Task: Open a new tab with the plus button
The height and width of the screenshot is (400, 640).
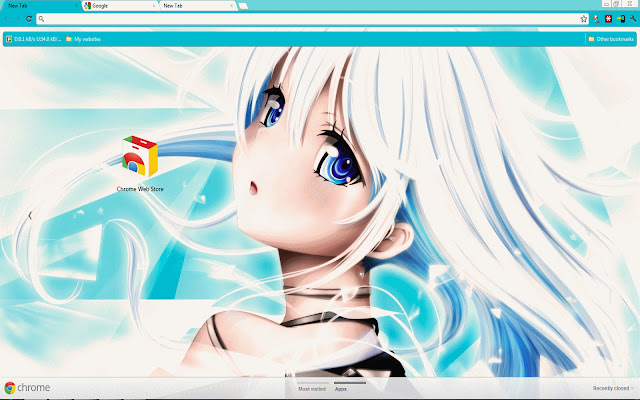Action: pyautogui.click(x=243, y=6)
